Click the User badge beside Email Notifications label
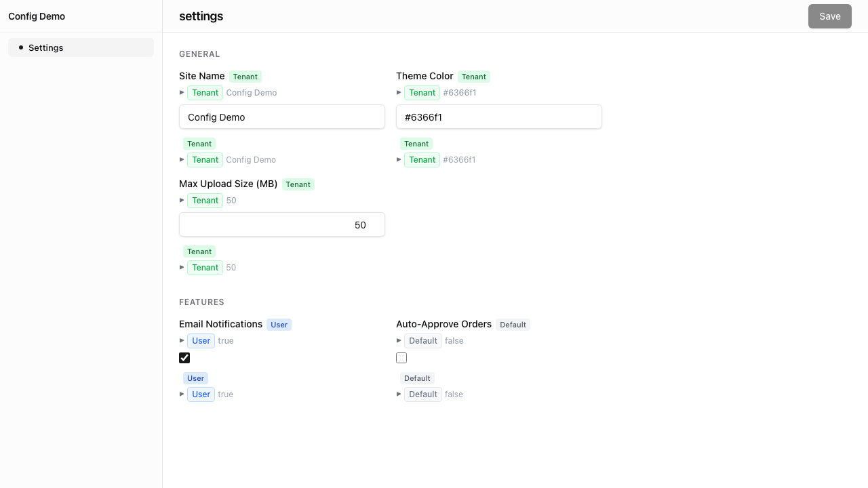 coord(279,325)
